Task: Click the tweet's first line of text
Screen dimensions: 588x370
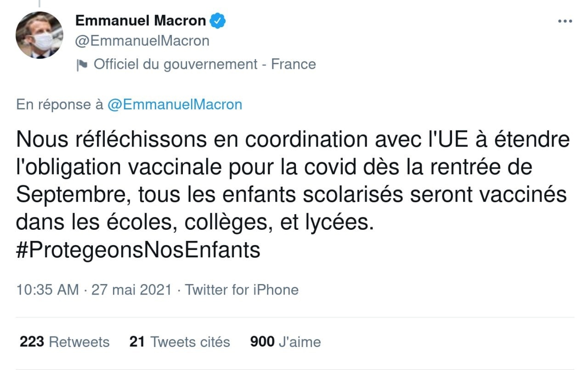Action: point(293,139)
